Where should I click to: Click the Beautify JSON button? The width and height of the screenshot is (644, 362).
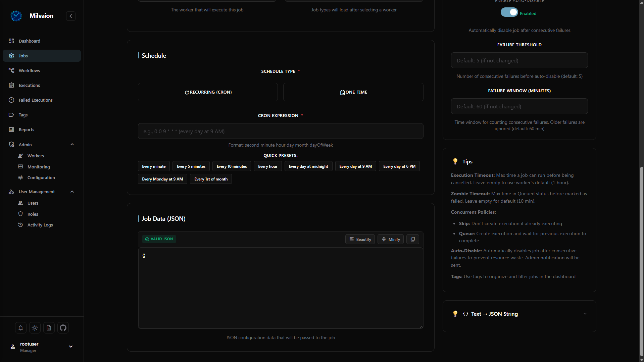point(360,239)
